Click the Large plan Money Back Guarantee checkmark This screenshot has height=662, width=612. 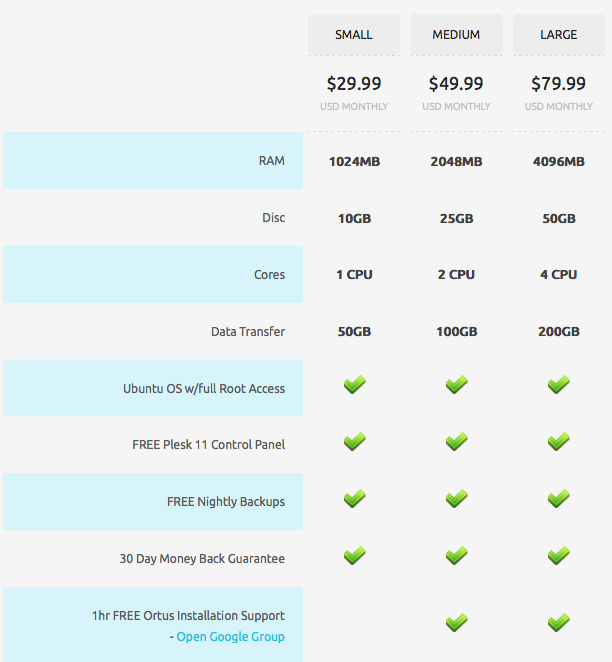pyautogui.click(x=558, y=555)
